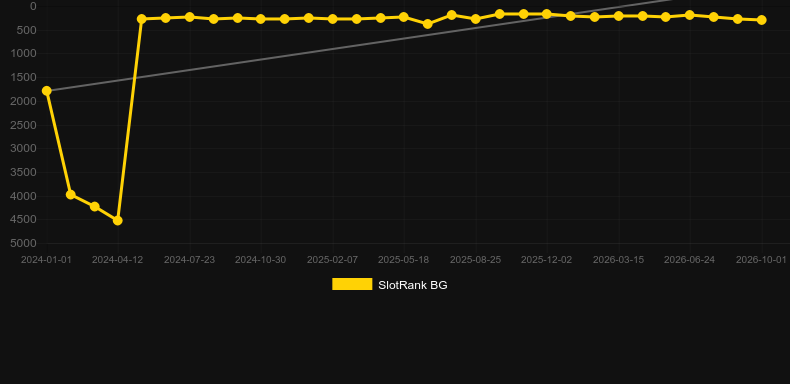Screen dimensions: 790x384
Task: Select the data point above 2025-05-18
Action: pyautogui.click(x=404, y=17)
